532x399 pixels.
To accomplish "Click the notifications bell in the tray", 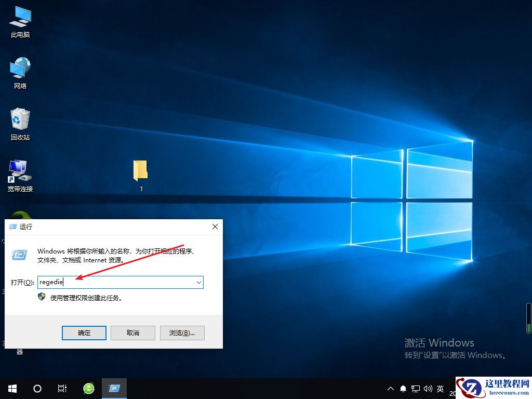I will [x=403, y=388].
